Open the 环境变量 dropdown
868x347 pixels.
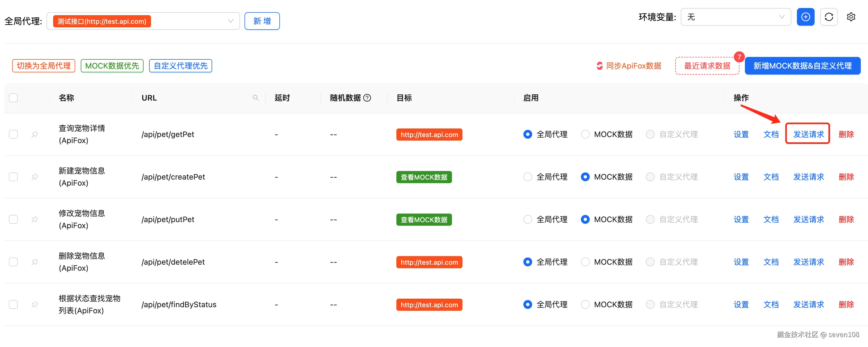pyautogui.click(x=735, y=17)
